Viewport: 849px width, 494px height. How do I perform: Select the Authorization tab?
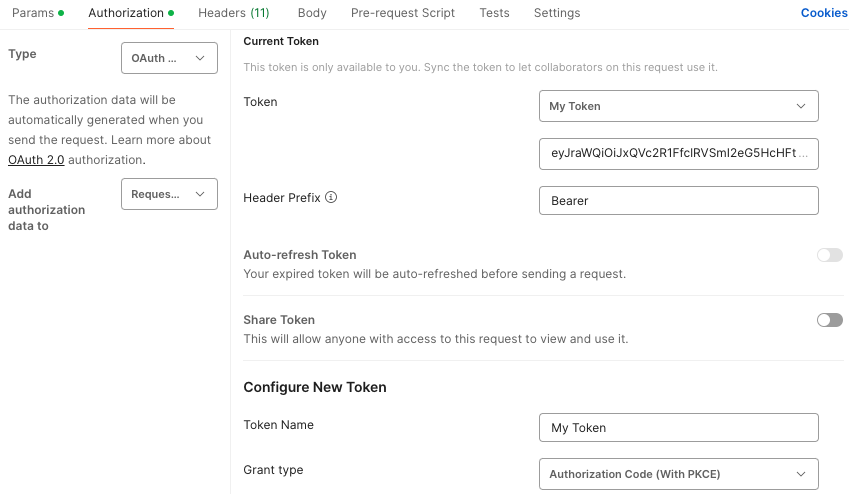click(x=126, y=13)
